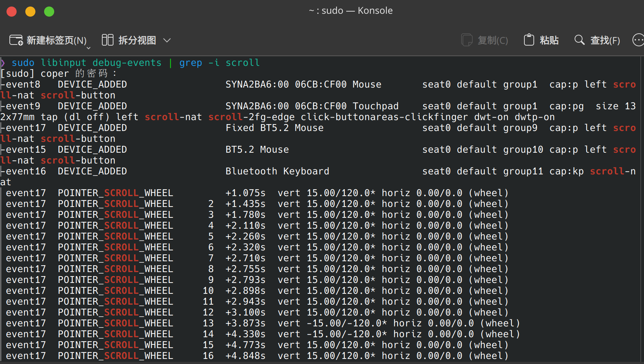The width and height of the screenshot is (644, 364).
Task: Click the 'sudo libinput debug-events' command
Action: pyautogui.click(x=87, y=63)
